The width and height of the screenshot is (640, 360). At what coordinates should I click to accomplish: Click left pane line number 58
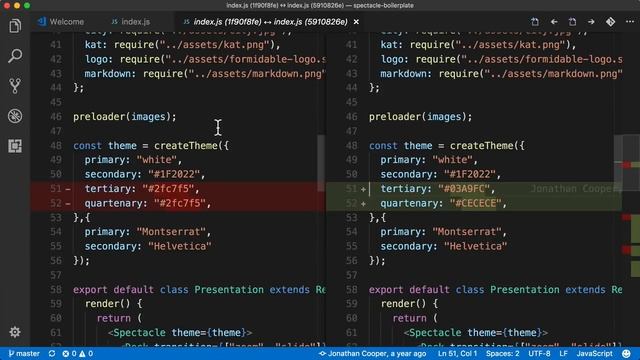(x=56, y=289)
